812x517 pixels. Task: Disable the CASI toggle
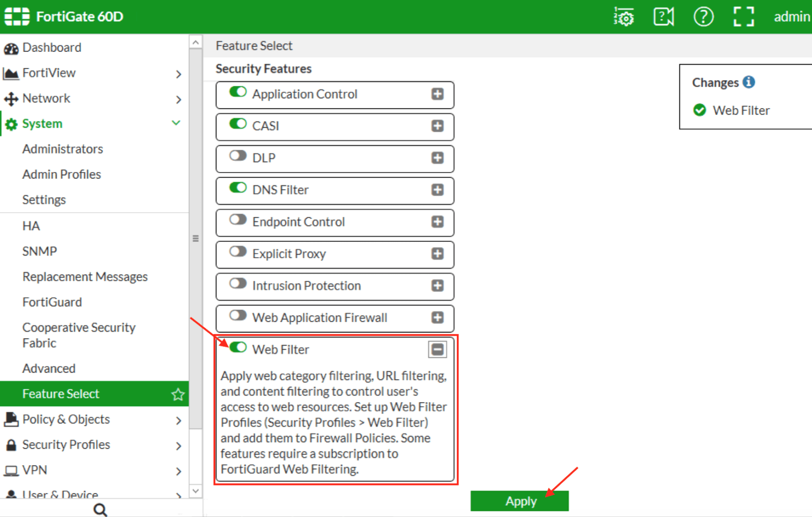click(x=238, y=123)
